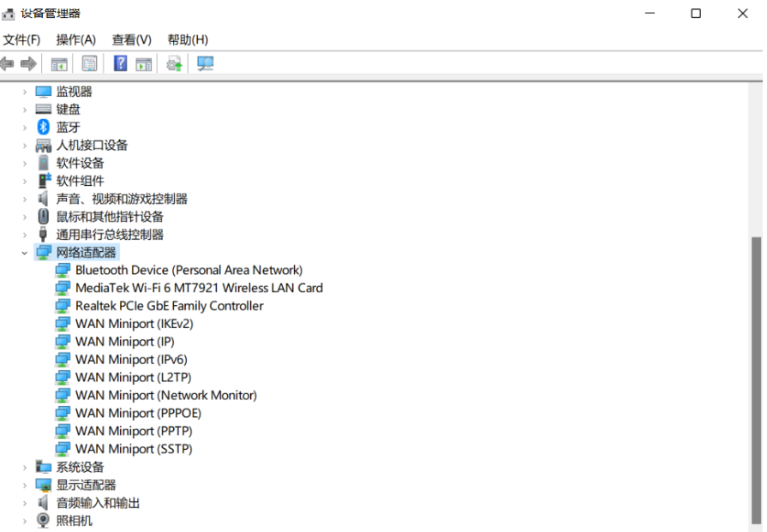Image resolution: width=767 pixels, height=532 pixels.
Task: Select WAN Miniport (PPPOE) device
Action: [x=138, y=413]
